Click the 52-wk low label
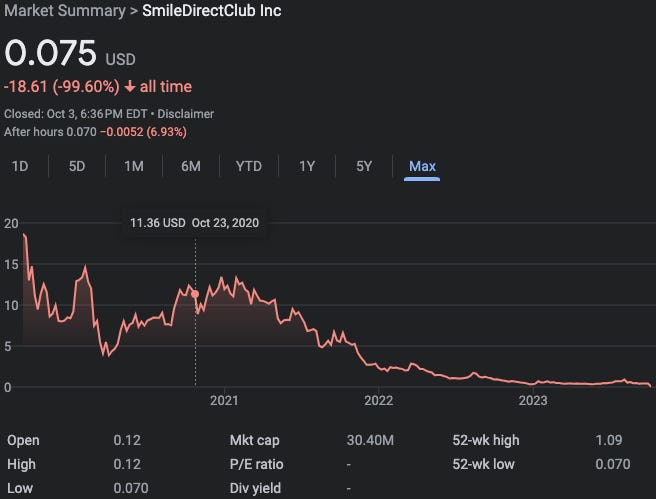656x499 pixels. [483, 464]
